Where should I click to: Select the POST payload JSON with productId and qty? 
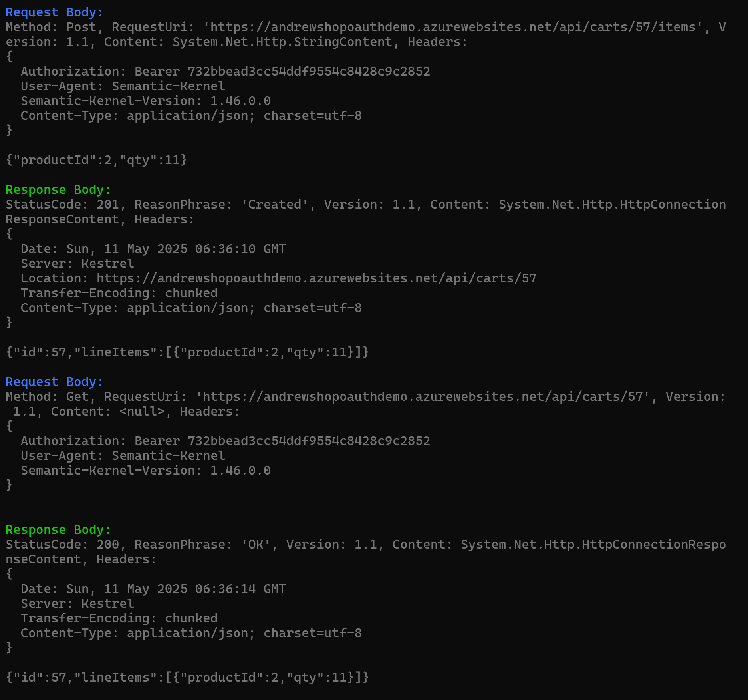(96, 160)
